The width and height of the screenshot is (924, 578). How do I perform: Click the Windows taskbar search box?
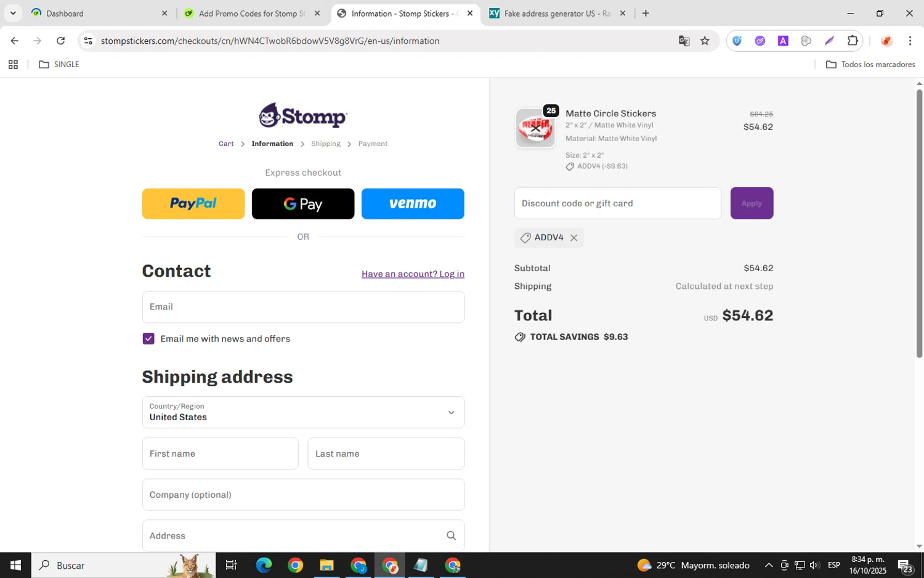(x=123, y=565)
